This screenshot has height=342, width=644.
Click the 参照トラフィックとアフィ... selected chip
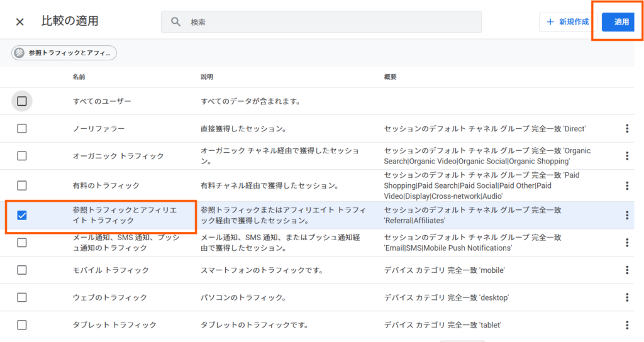click(64, 53)
